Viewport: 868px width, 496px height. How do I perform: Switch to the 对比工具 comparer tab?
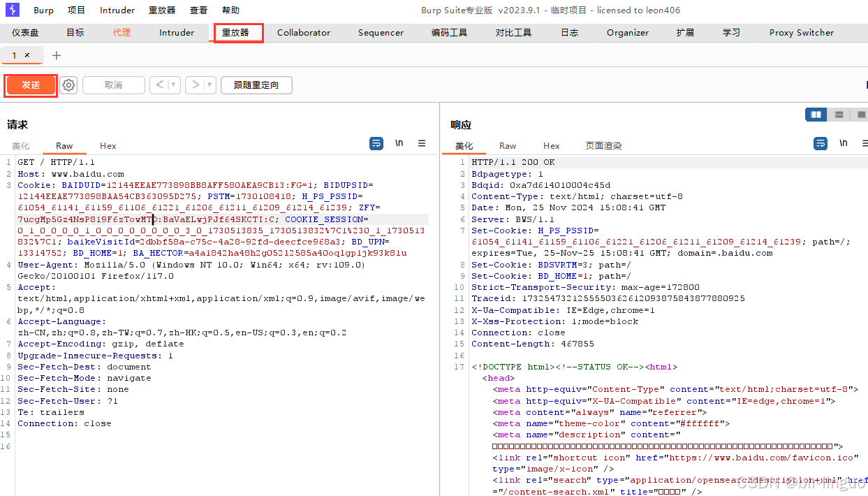pos(513,32)
